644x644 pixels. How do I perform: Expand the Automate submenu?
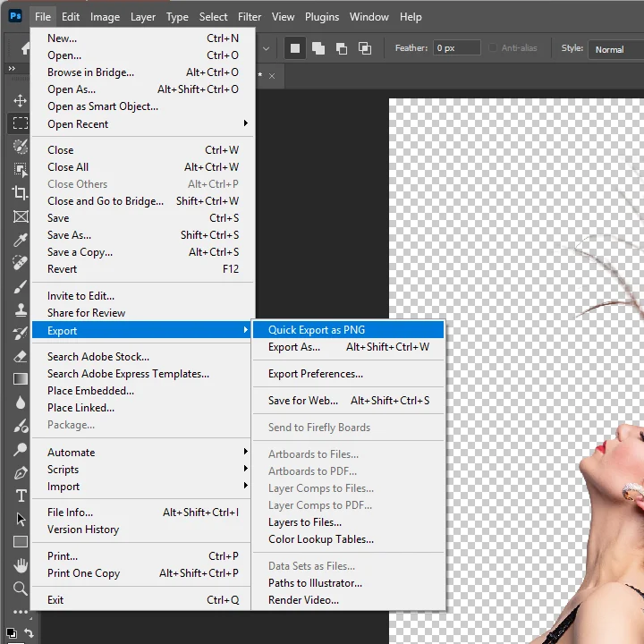(143, 453)
